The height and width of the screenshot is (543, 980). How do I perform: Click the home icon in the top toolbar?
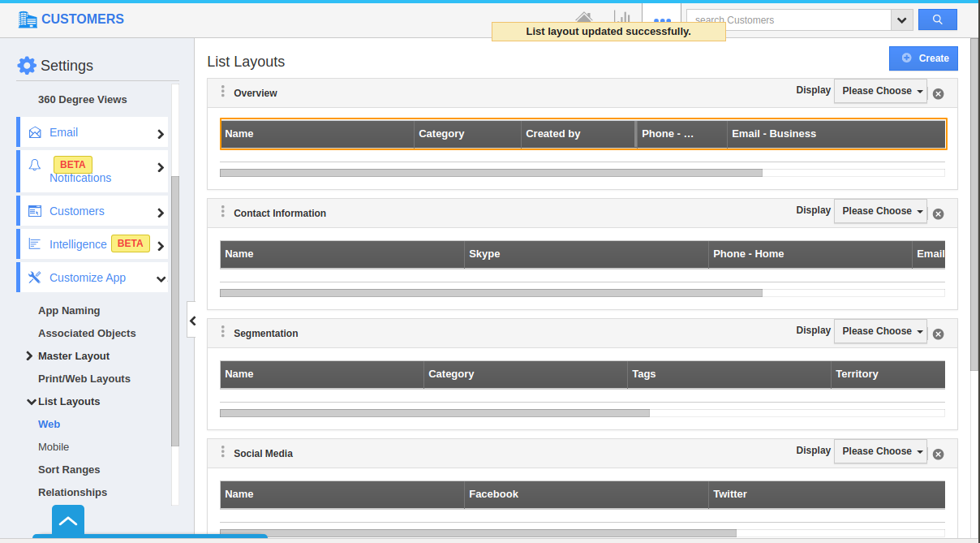(584, 16)
